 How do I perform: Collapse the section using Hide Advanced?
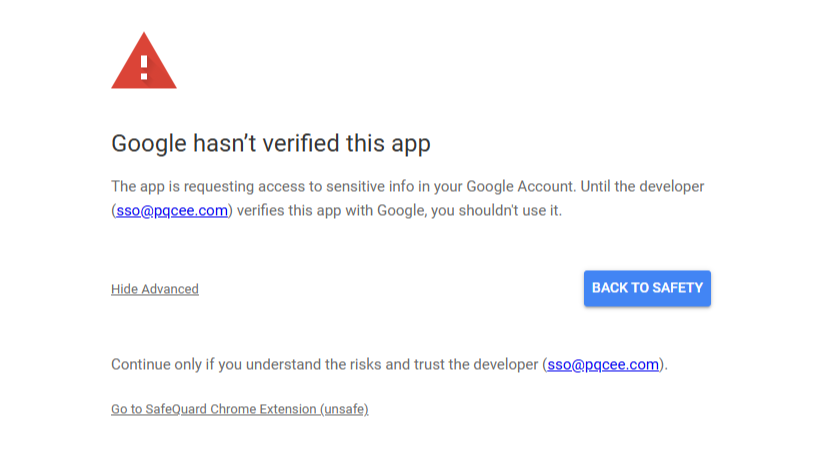155,289
